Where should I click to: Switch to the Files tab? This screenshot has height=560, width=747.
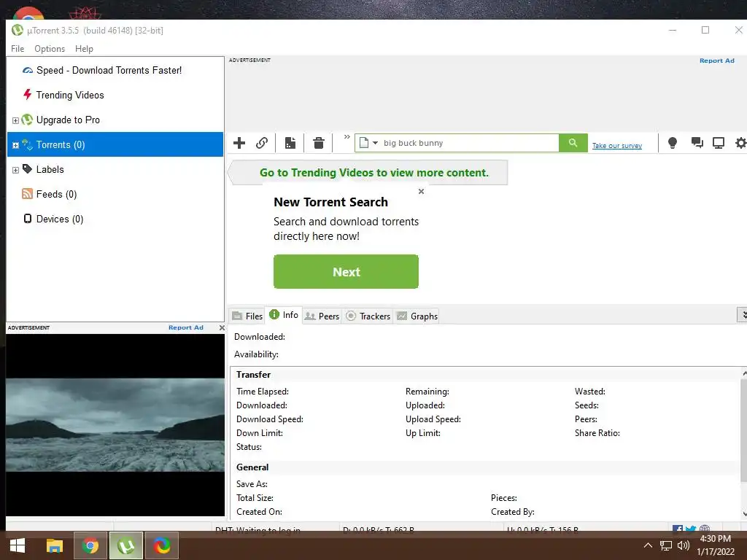247,316
